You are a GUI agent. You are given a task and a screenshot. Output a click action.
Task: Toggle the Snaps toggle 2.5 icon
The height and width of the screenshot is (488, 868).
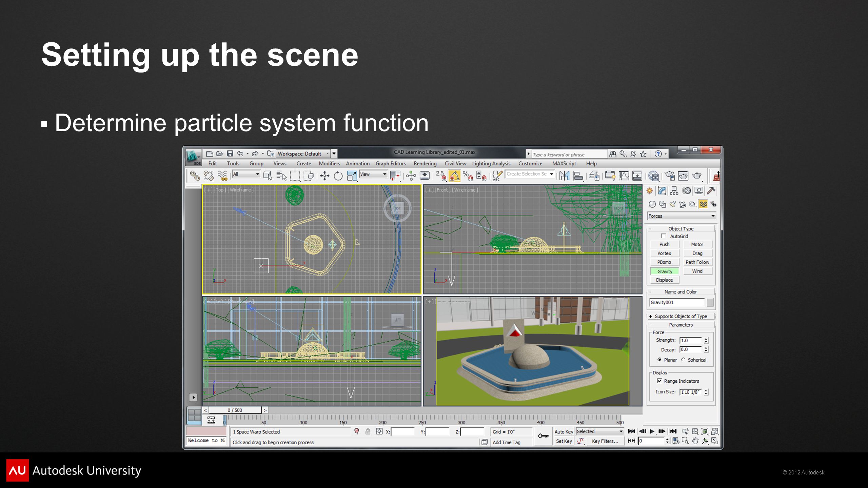point(441,176)
